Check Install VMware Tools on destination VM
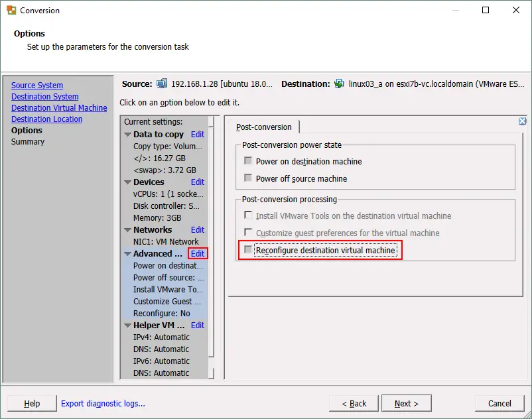532x419 pixels. [248, 215]
